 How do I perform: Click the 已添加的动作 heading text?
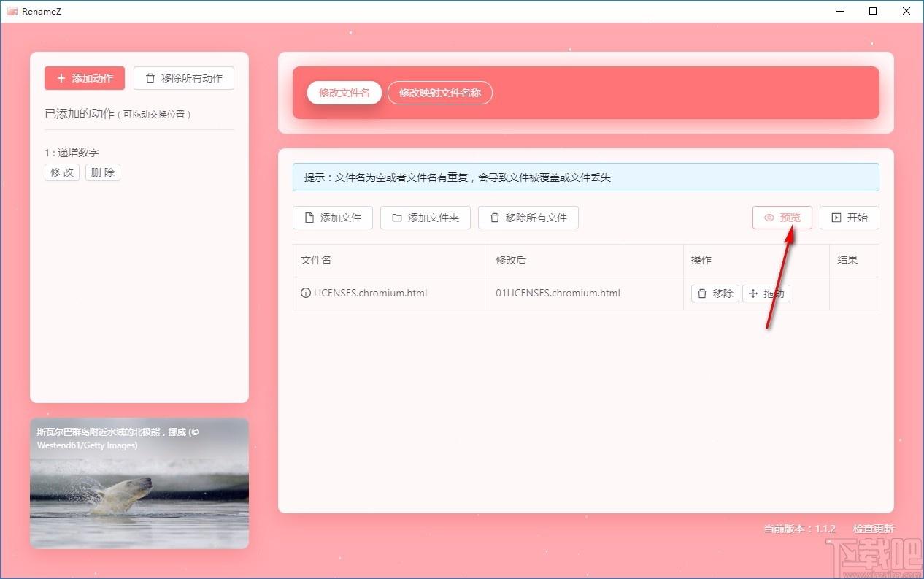pos(80,114)
